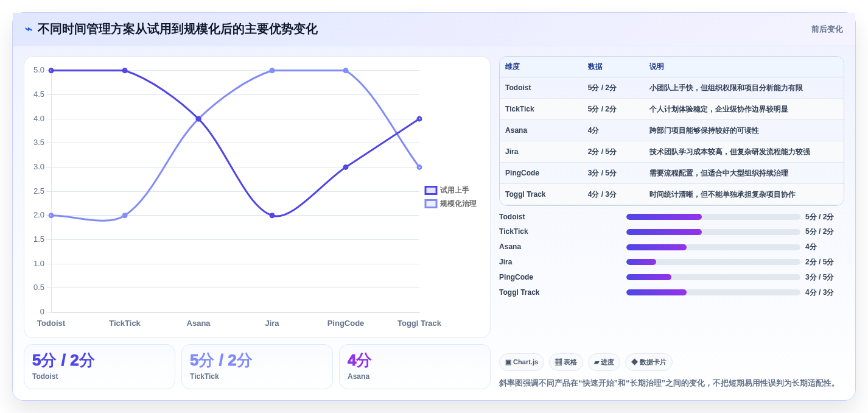This screenshot has height=413, width=868.
Task: Click the chart title heading text
Action: click(x=177, y=29)
